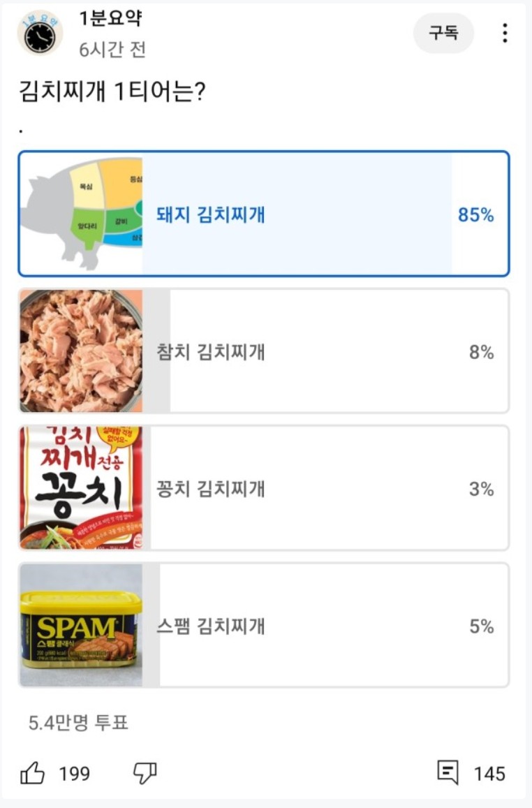Click the SPAM can thumbnail

coord(82,625)
